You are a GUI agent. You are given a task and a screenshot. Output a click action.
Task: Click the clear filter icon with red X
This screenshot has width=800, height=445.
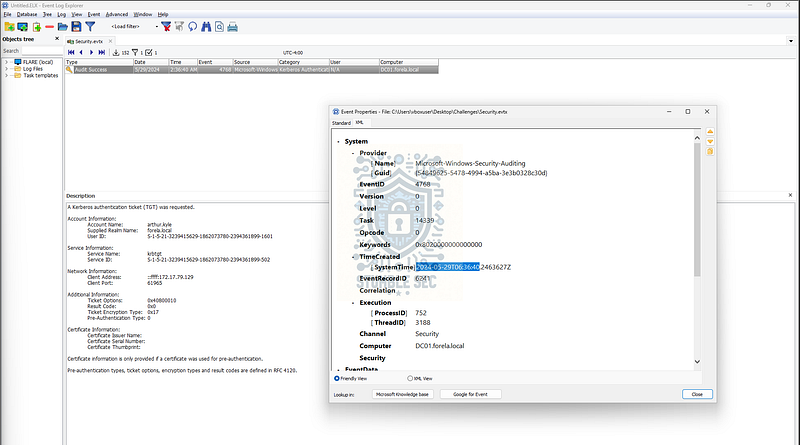pyautogui.click(x=166, y=27)
